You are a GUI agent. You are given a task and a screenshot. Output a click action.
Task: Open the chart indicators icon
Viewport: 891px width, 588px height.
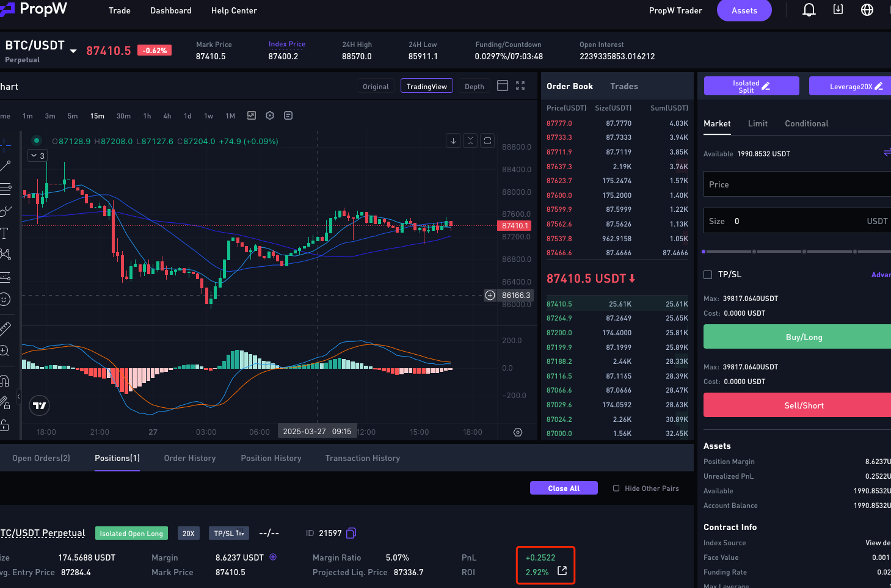click(251, 115)
